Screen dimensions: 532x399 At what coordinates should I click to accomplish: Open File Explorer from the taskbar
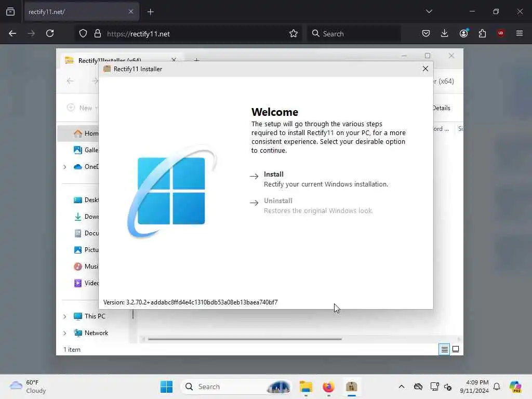pyautogui.click(x=305, y=387)
